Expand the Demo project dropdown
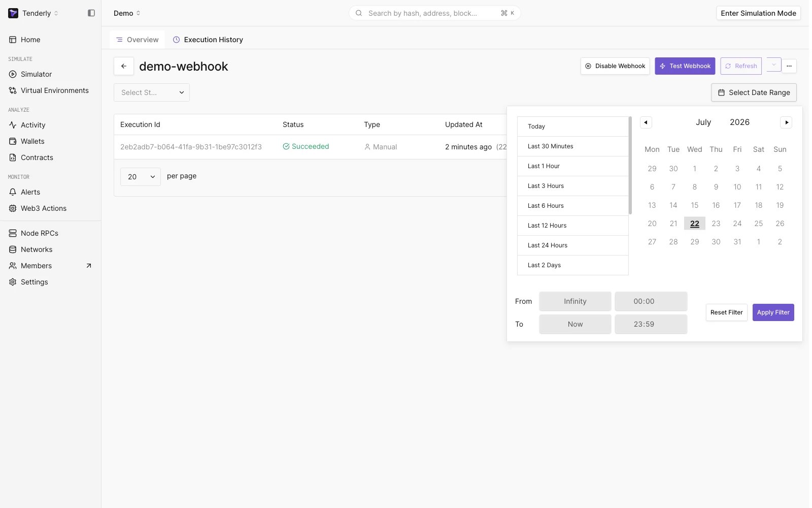Image resolution: width=812 pixels, height=508 pixels. point(127,13)
